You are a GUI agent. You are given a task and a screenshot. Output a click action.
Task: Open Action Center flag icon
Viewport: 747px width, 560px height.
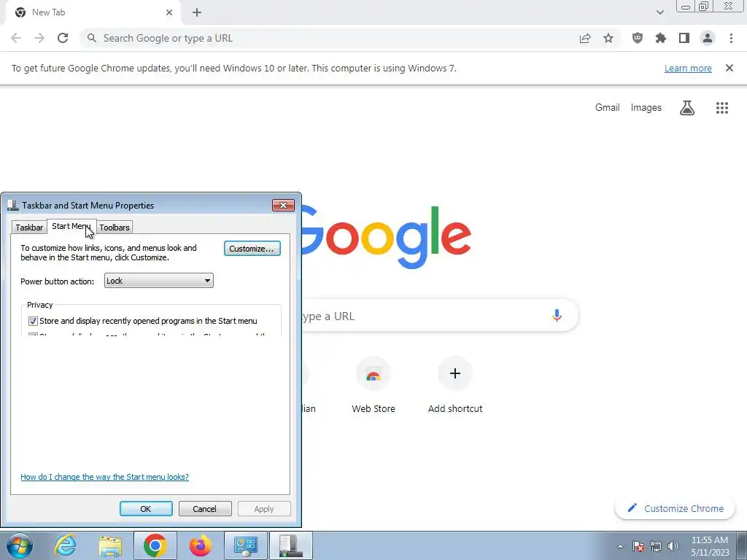[x=638, y=546]
